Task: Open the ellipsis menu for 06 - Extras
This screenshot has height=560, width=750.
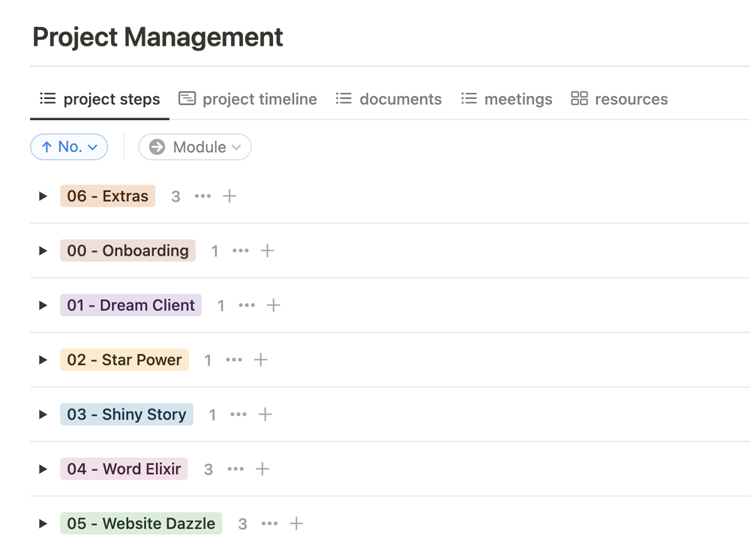Action: (202, 196)
